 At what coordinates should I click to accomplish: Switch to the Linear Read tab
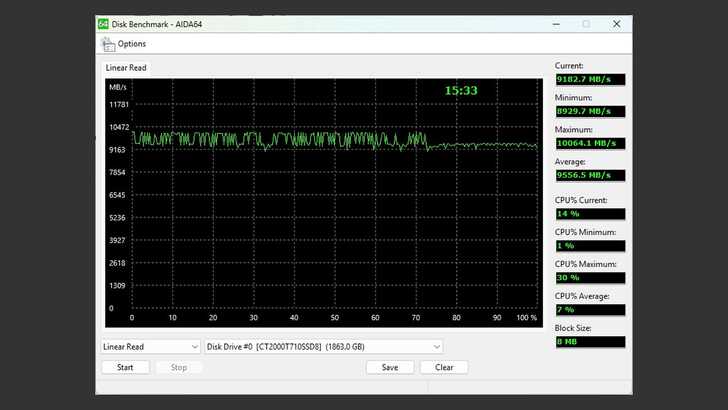click(x=126, y=68)
